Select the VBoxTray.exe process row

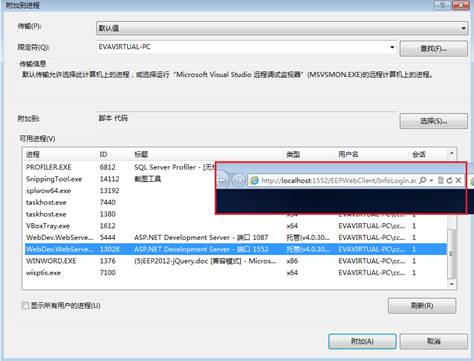tap(236, 226)
